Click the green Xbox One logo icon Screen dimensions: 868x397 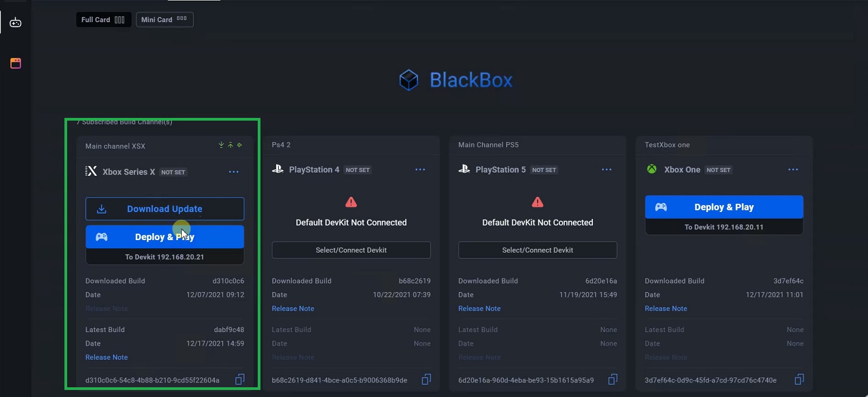(x=652, y=169)
